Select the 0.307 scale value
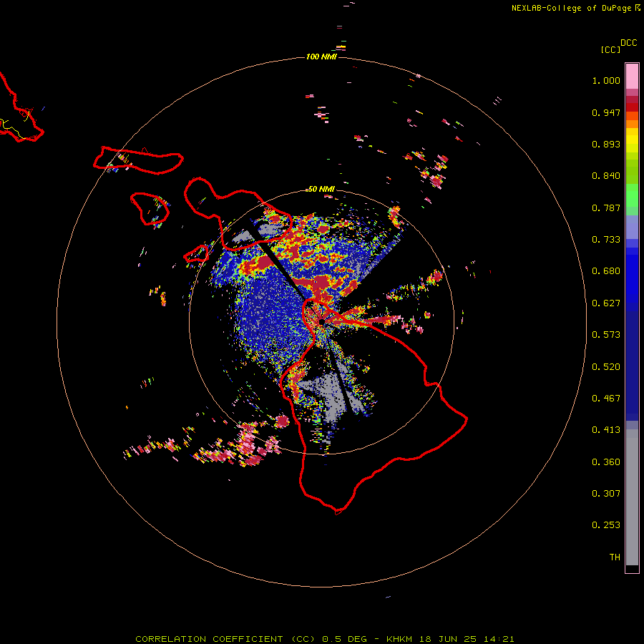644x644 pixels. (x=606, y=494)
